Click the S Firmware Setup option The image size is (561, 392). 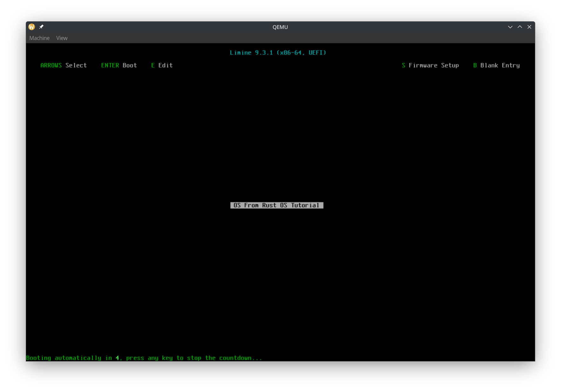[x=430, y=65]
